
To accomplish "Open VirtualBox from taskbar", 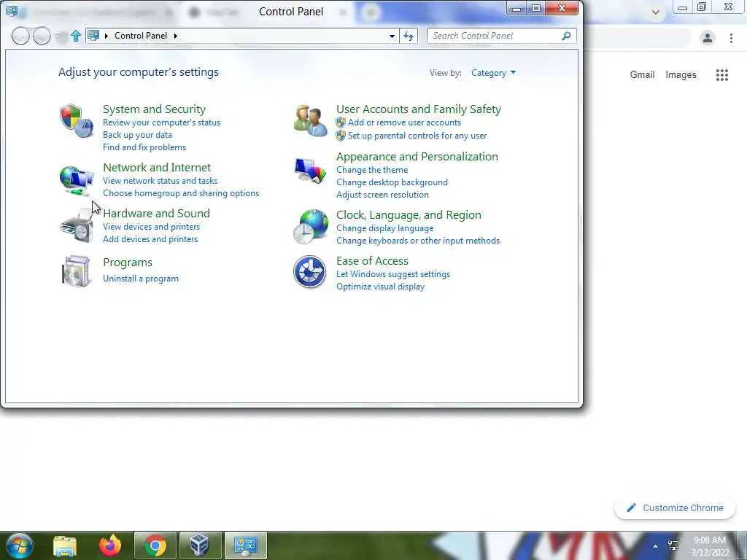I will click(x=200, y=545).
